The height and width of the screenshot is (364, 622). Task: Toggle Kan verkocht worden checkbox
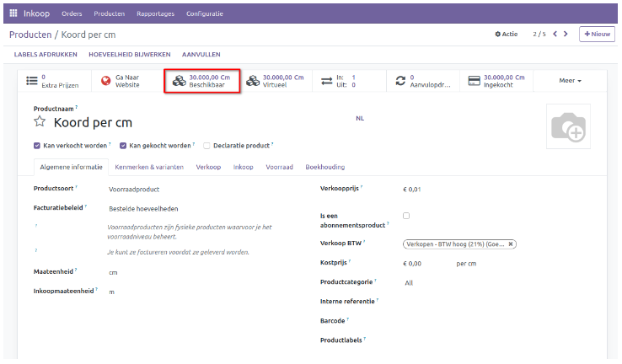click(x=37, y=145)
